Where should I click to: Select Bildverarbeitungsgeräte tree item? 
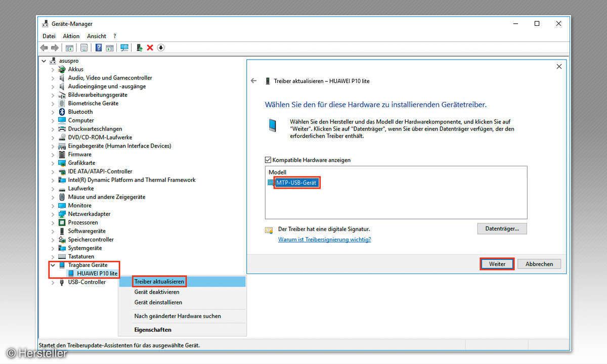pos(98,95)
